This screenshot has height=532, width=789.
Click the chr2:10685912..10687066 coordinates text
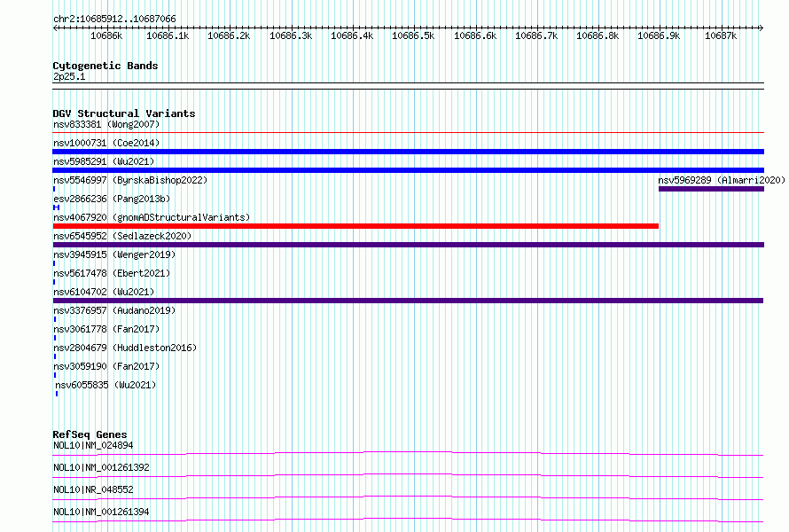[114, 20]
